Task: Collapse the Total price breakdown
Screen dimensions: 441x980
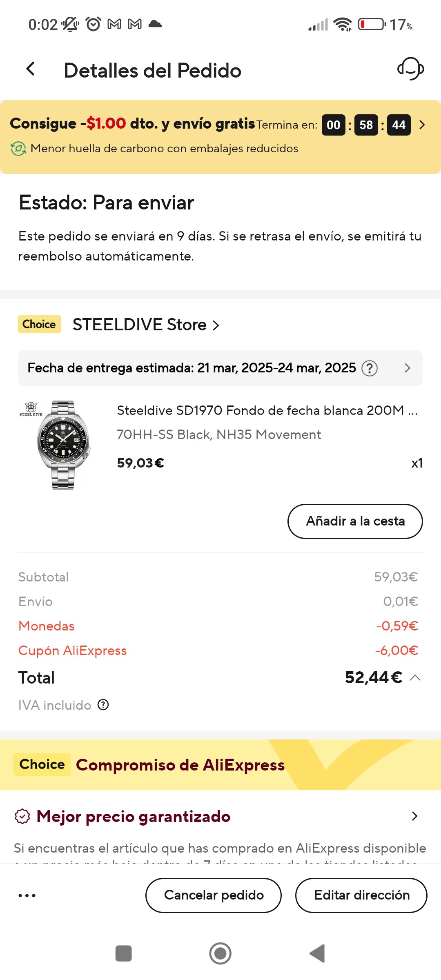Action: (x=415, y=678)
